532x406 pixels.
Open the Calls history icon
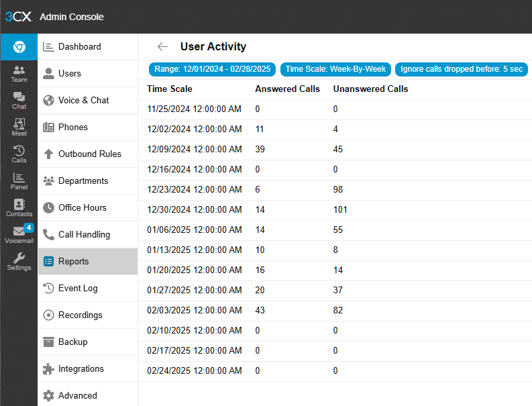click(x=19, y=154)
